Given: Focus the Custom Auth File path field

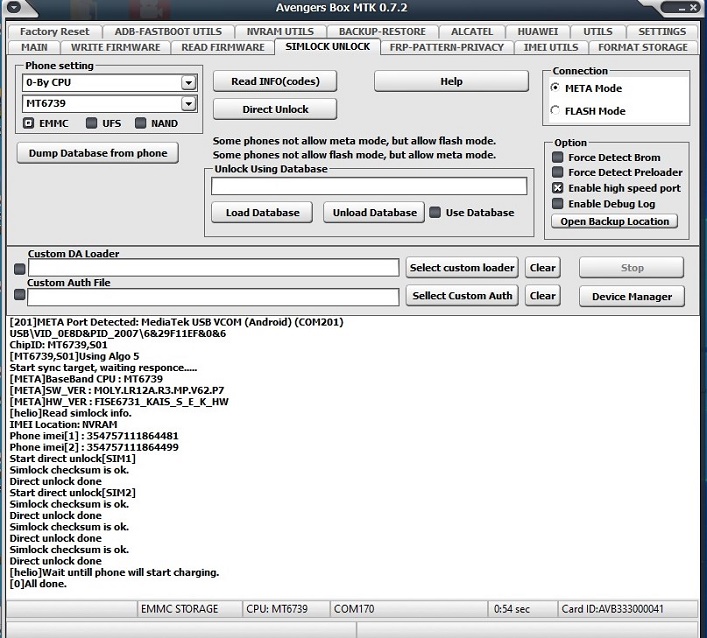Looking at the screenshot, I should 213,297.
